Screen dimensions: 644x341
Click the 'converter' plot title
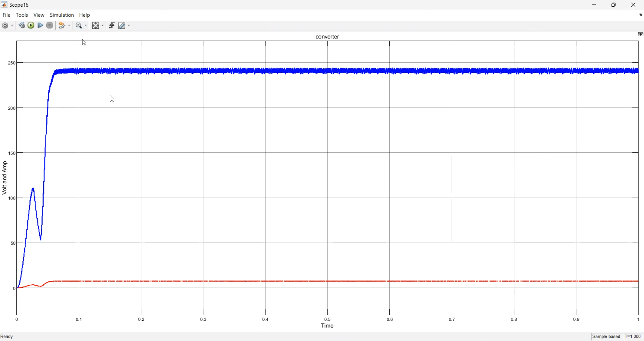coord(327,37)
